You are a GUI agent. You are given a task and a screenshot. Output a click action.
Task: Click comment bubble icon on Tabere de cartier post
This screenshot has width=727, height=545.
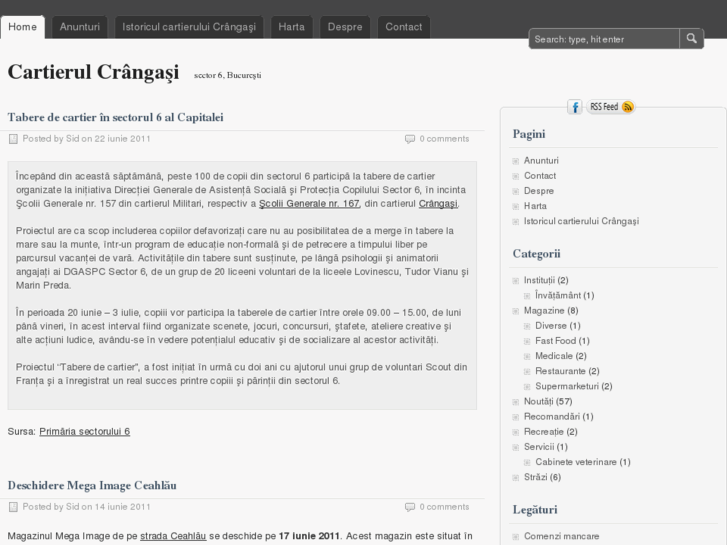coord(410,139)
